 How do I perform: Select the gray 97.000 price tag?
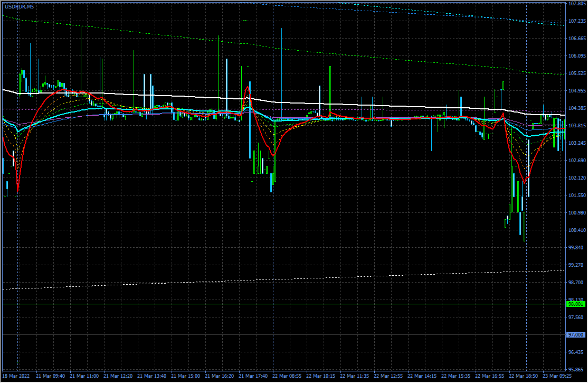tap(575, 335)
